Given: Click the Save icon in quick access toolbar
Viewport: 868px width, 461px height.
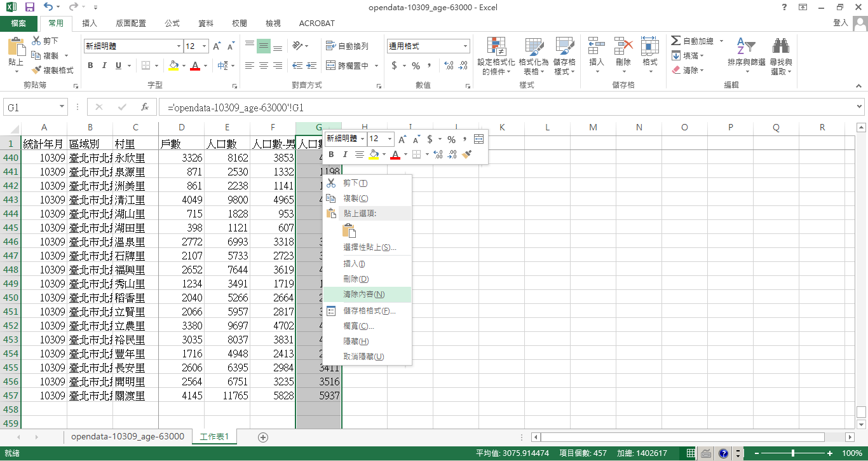Looking at the screenshot, I should point(30,8).
